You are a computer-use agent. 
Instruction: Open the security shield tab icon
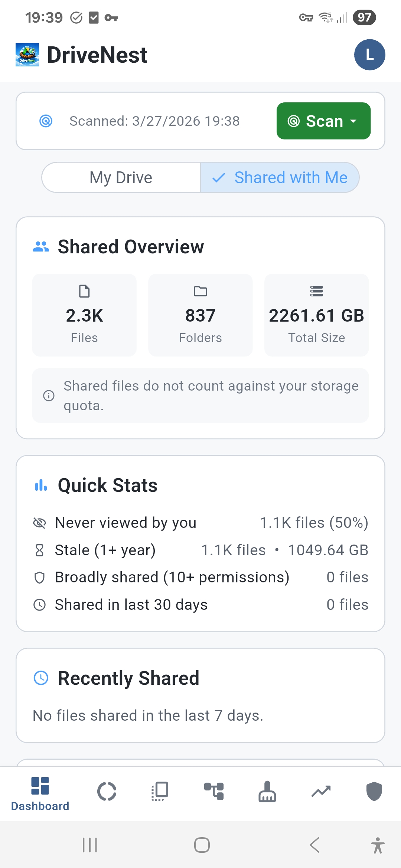pyautogui.click(x=374, y=792)
